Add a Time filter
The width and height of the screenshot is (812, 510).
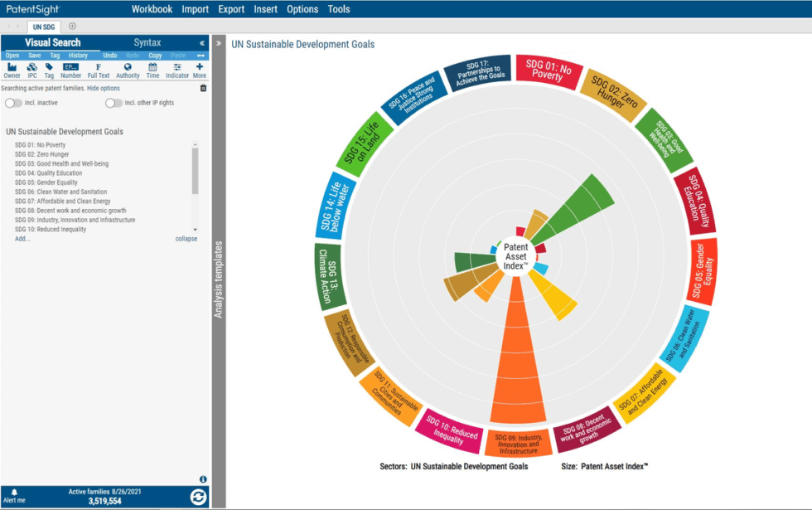pos(152,70)
